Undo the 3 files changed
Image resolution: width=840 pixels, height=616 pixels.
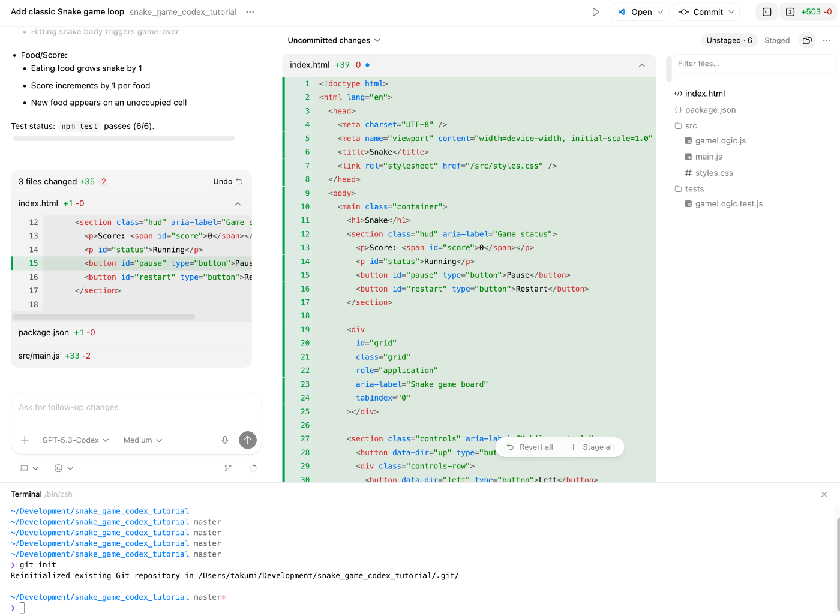coord(227,181)
